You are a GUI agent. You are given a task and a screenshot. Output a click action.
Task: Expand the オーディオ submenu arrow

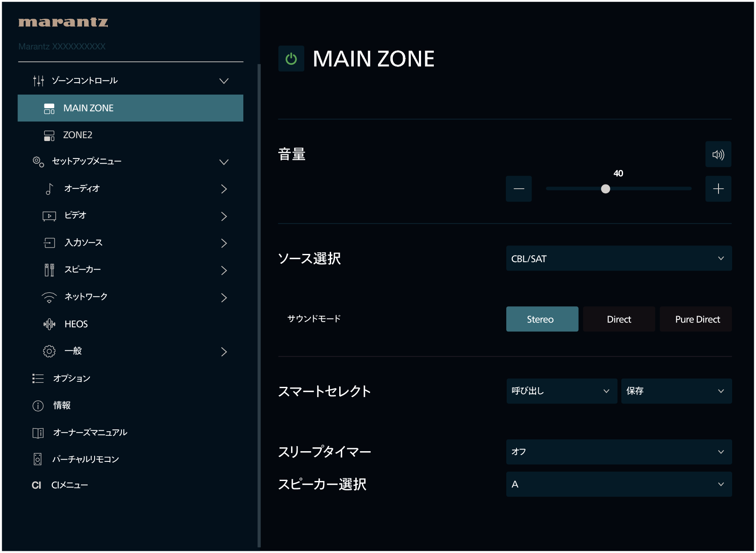click(x=224, y=189)
